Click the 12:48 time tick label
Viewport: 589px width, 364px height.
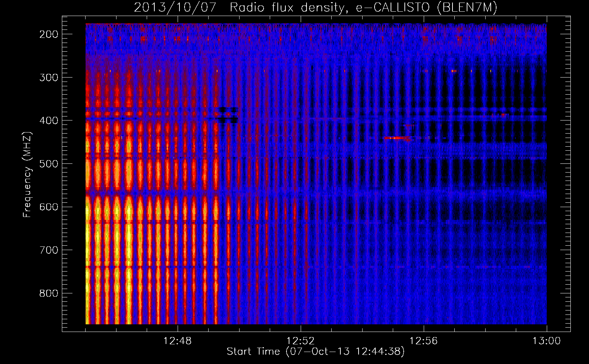(178, 341)
